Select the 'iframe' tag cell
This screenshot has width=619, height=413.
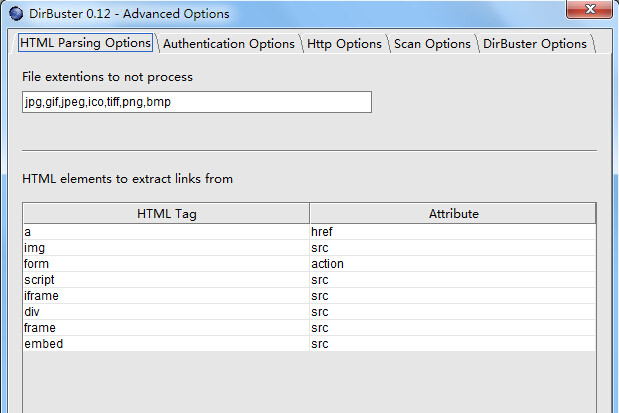pos(166,295)
